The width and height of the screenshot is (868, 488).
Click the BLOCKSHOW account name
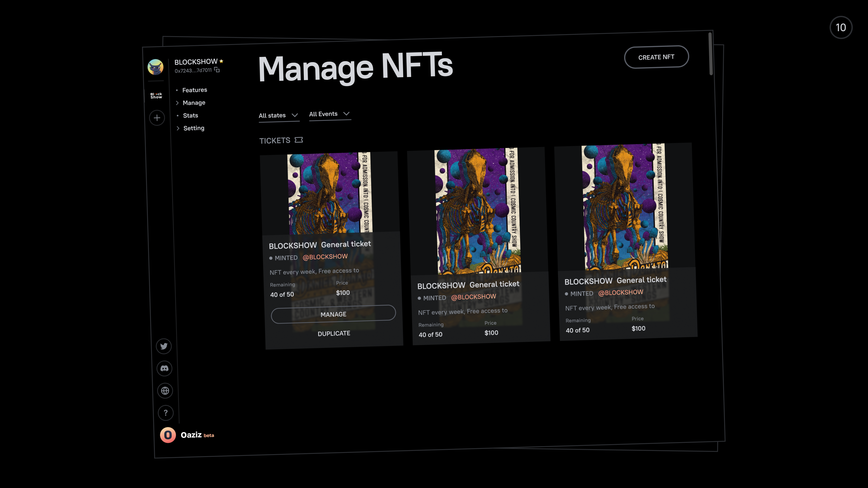[196, 62]
